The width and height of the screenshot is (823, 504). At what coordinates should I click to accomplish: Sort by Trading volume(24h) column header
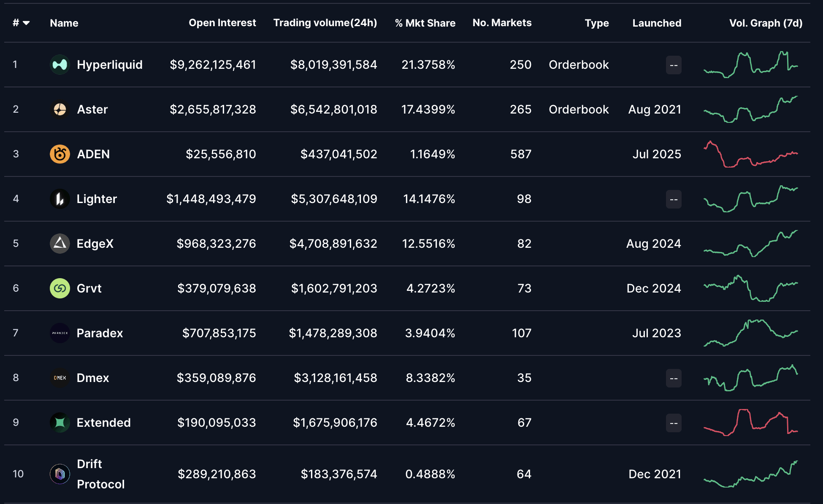[325, 23]
